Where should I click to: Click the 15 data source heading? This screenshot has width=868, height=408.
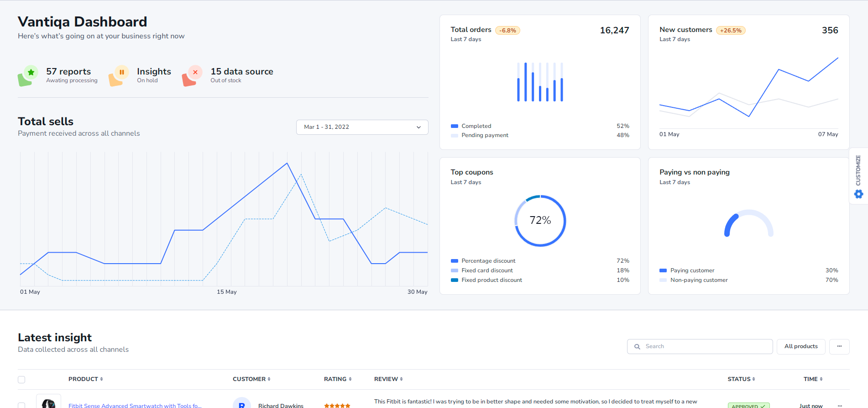point(242,71)
